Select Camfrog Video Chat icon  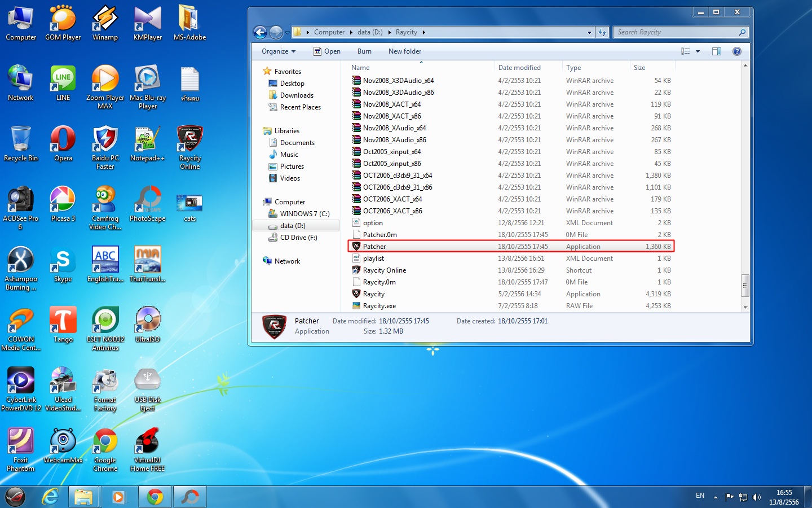105,208
